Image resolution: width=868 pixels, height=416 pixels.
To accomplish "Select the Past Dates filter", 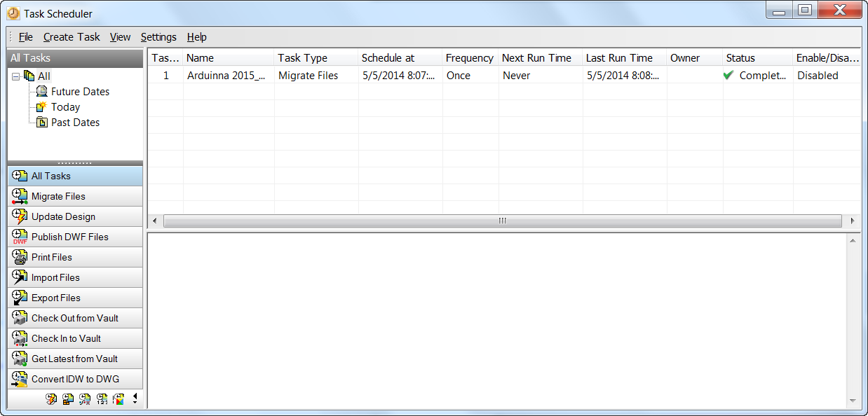I will 74,122.
